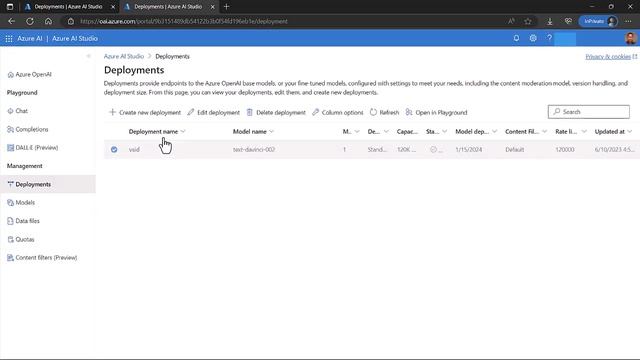The height and width of the screenshot is (360, 640).
Task: Click the Capac... column header
Action: [x=407, y=131]
